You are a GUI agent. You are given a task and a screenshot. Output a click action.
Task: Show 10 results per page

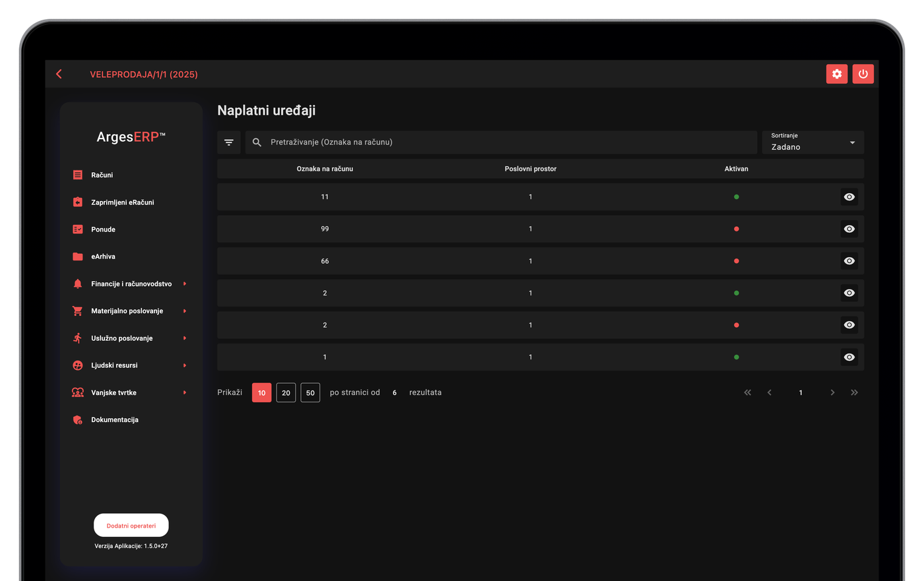(261, 392)
